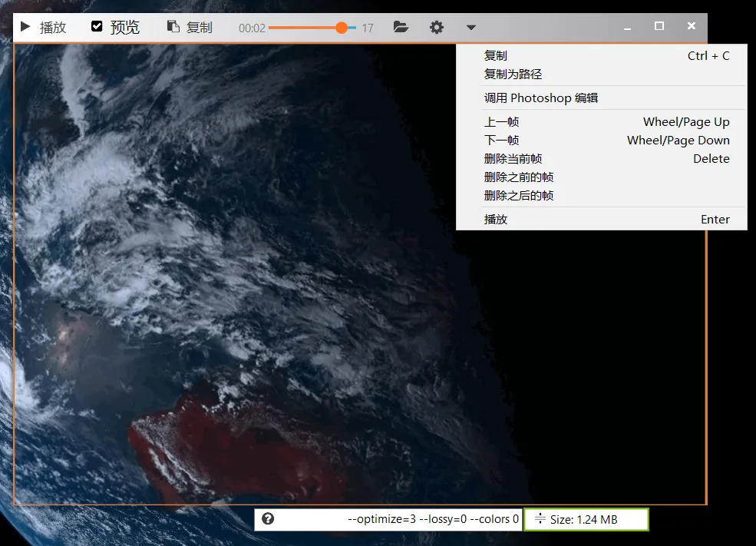756x546 pixels.
Task: Choose 删除当前帧 Delete entry
Action: click(x=602, y=159)
